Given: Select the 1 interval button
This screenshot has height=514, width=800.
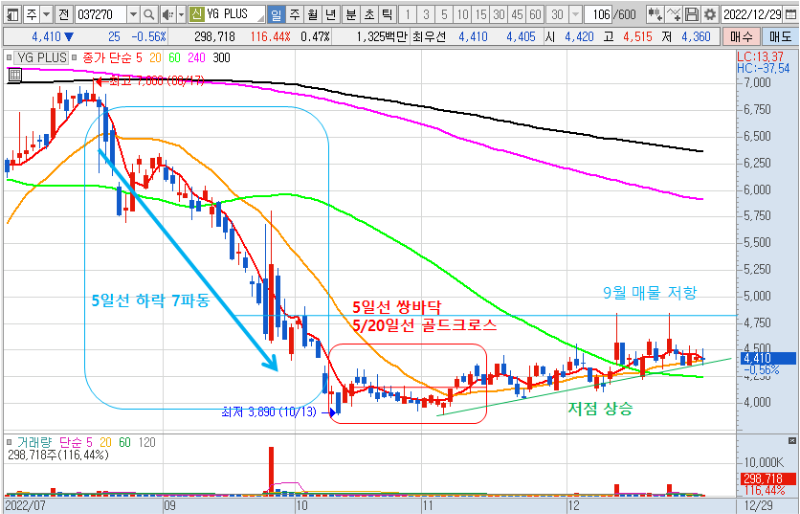Looking at the screenshot, I should (x=407, y=14).
